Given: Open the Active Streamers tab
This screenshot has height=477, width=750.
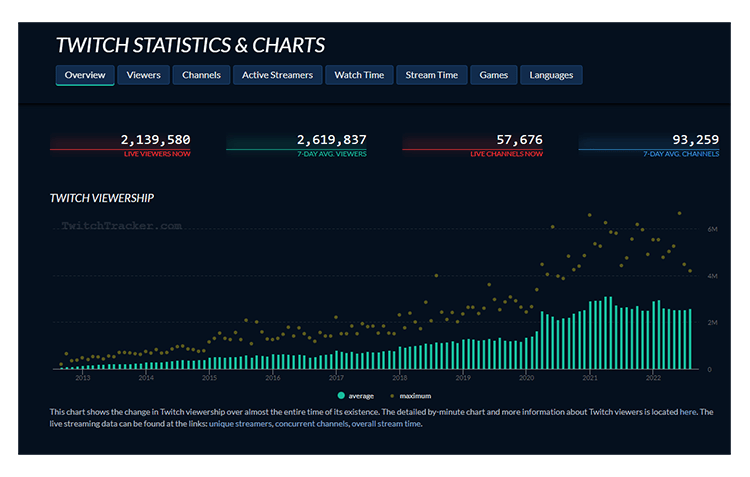Looking at the screenshot, I should pyautogui.click(x=277, y=75).
